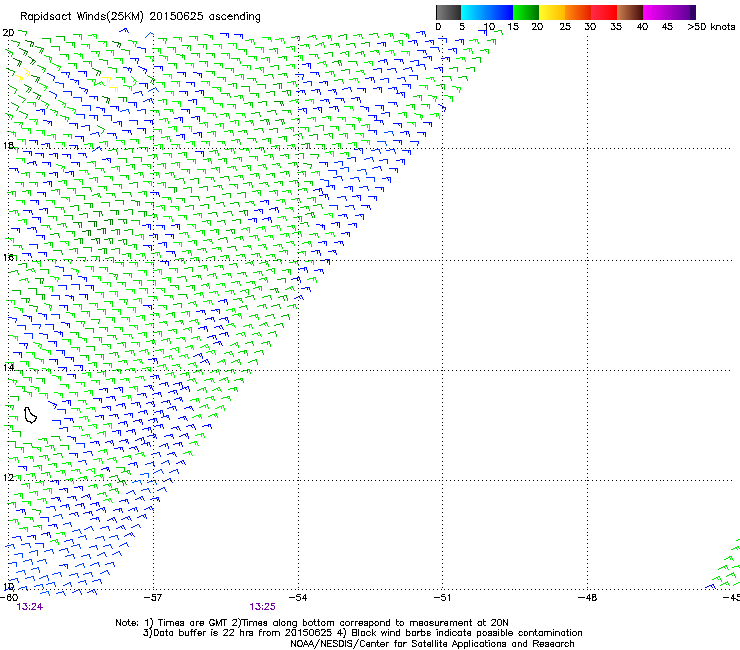Click the Barbados island outline

click(x=30, y=415)
